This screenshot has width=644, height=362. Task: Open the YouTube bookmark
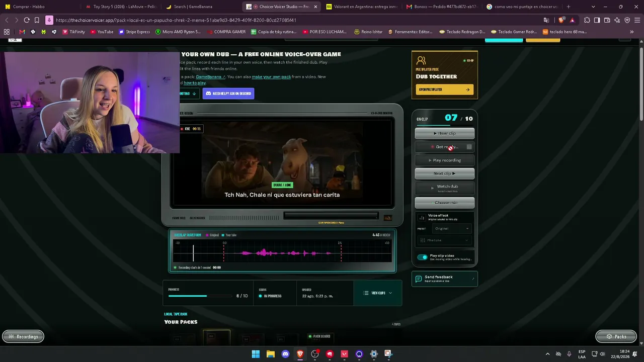click(x=102, y=32)
